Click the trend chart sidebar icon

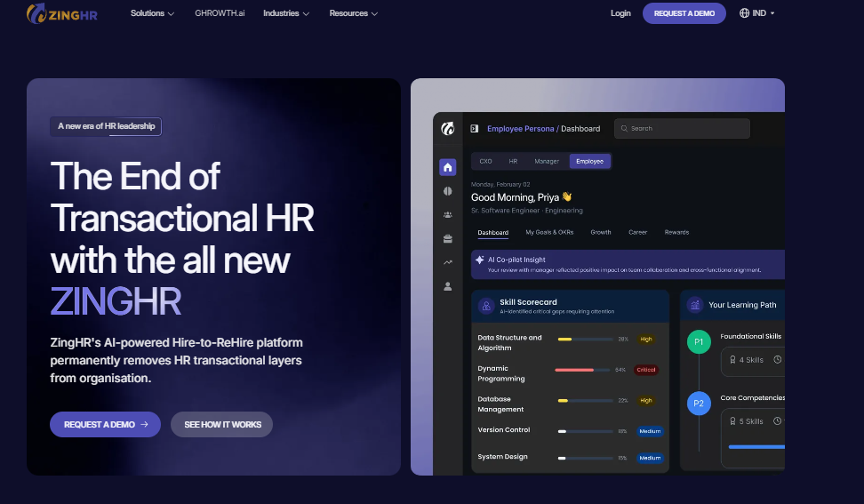point(447,262)
